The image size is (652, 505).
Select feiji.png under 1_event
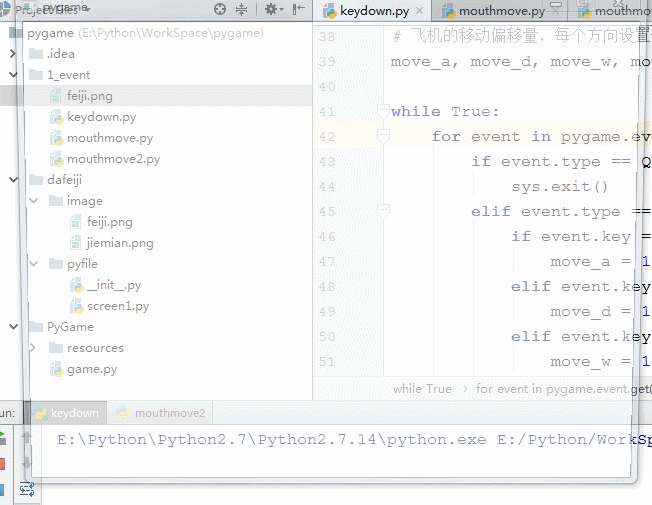click(89, 96)
